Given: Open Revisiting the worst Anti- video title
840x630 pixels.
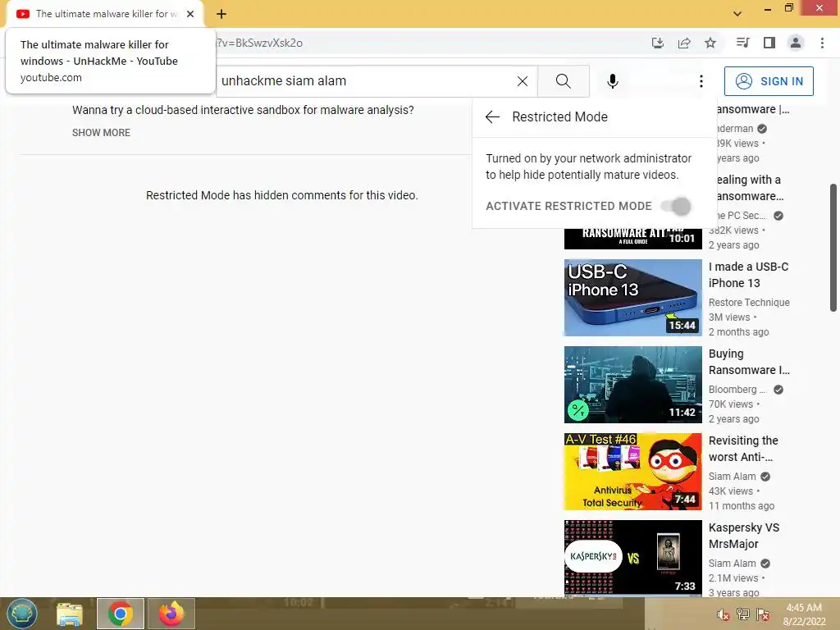Looking at the screenshot, I should pyautogui.click(x=743, y=449).
